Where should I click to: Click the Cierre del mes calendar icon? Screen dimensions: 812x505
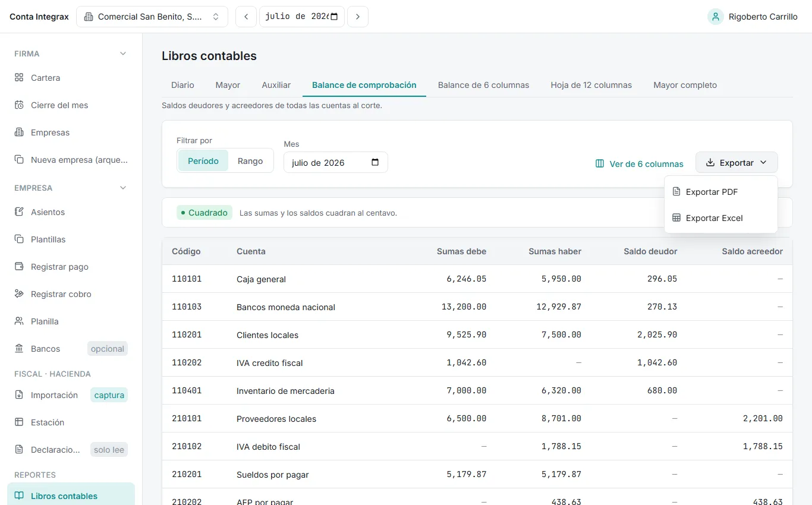click(19, 105)
